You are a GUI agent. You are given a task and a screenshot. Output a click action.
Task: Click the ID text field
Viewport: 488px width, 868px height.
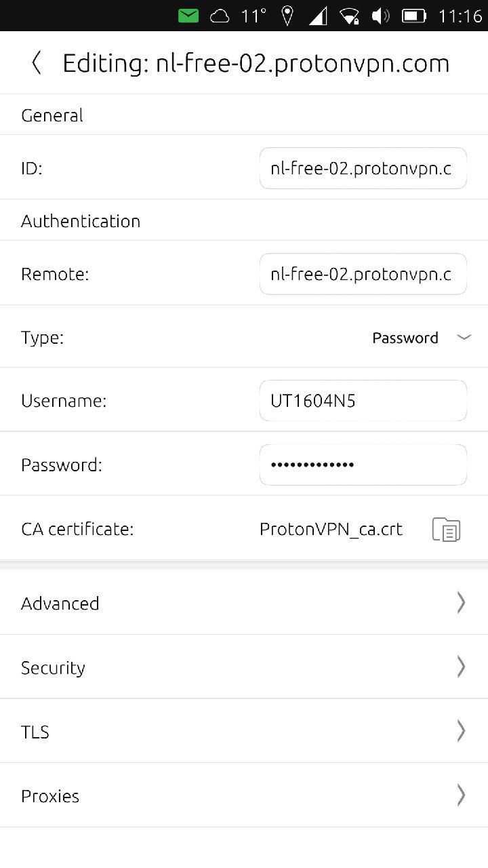tap(363, 168)
